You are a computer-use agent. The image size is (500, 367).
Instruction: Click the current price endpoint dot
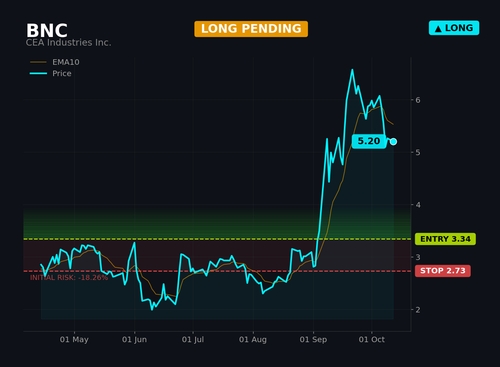click(393, 142)
